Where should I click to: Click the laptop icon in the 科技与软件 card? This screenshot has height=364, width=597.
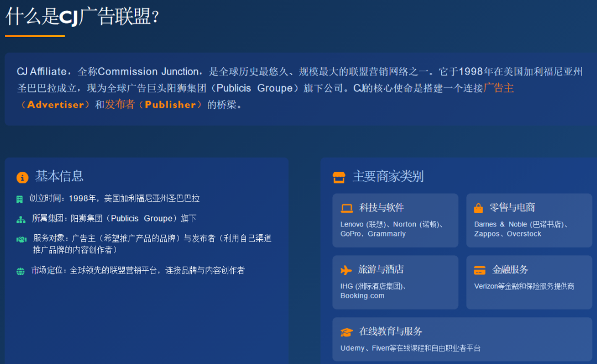[347, 208]
